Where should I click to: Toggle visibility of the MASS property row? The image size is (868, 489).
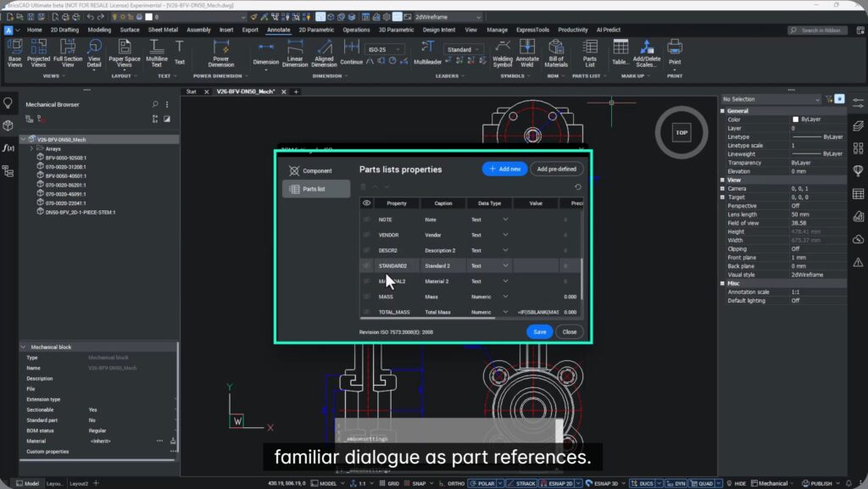tap(366, 297)
